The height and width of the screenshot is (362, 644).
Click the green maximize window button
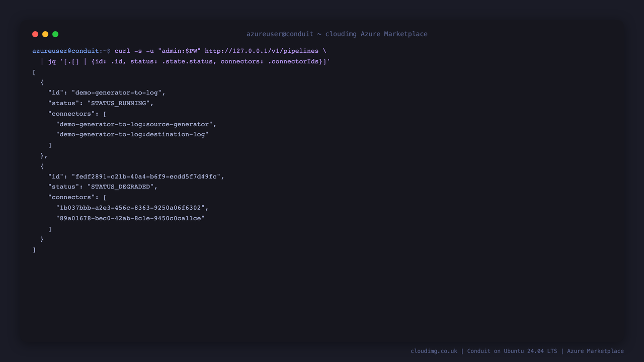[x=55, y=34]
